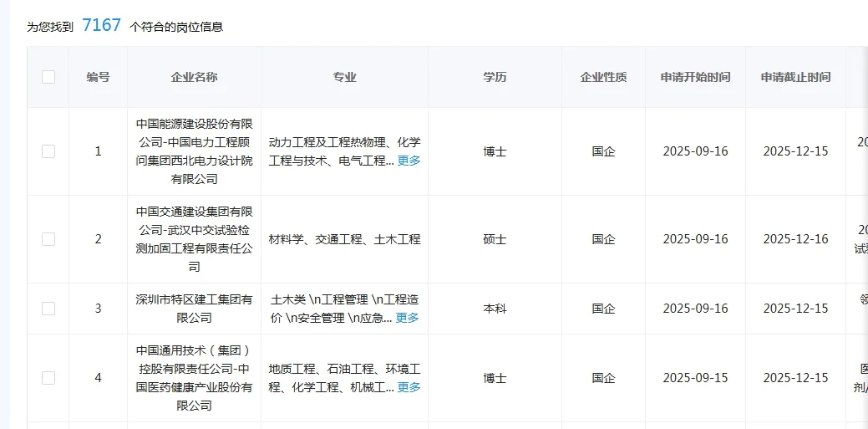Click row number 3 cell

click(98, 309)
